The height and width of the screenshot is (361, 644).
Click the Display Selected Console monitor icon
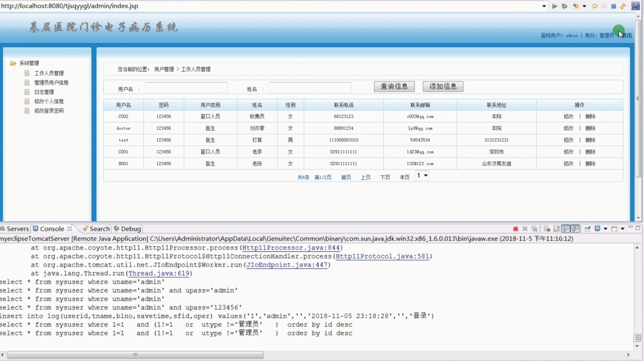tap(598, 229)
